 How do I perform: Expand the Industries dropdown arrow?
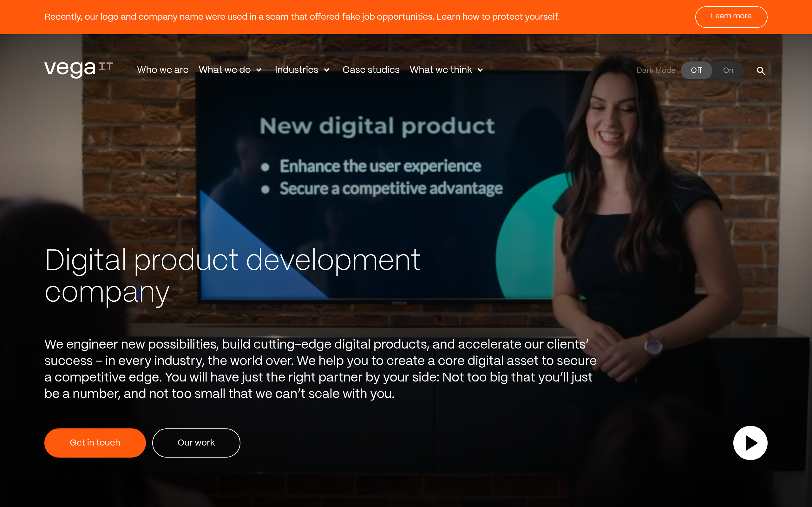pos(326,70)
